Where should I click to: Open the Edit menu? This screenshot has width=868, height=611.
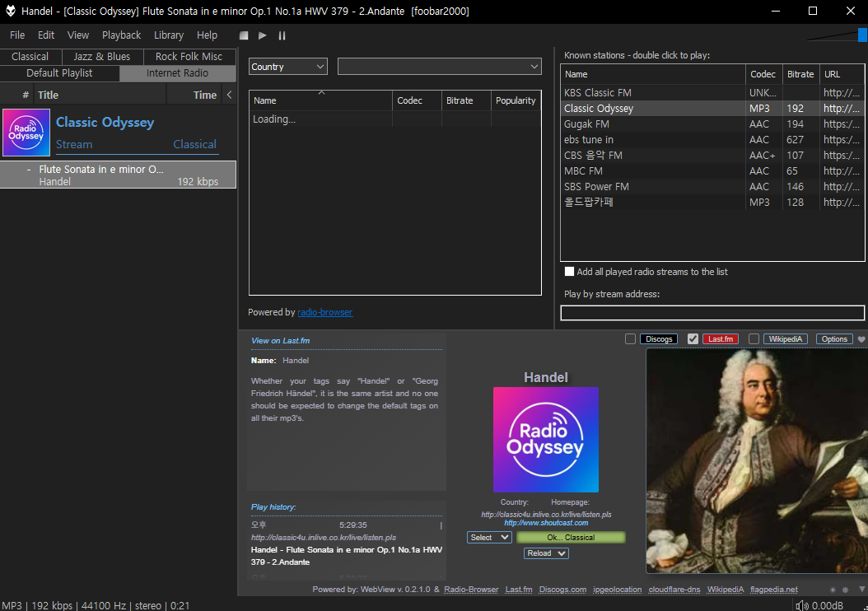(46, 35)
